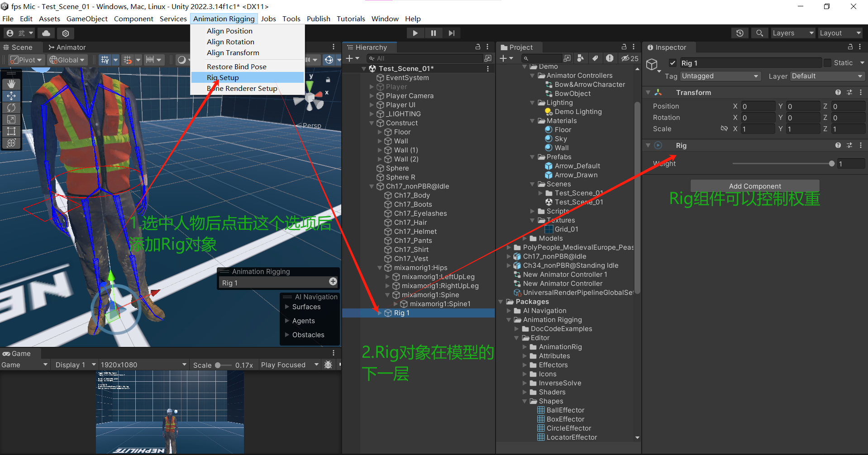The width and height of the screenshot is (868, 455).
Task: Toggle grid snapping in Scene toolbar
Action: 127,60
